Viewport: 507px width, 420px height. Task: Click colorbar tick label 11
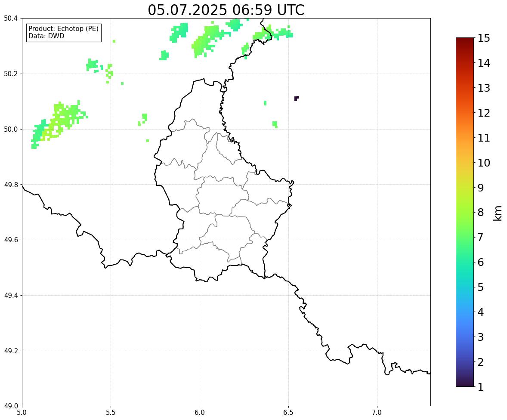[484, 138]
